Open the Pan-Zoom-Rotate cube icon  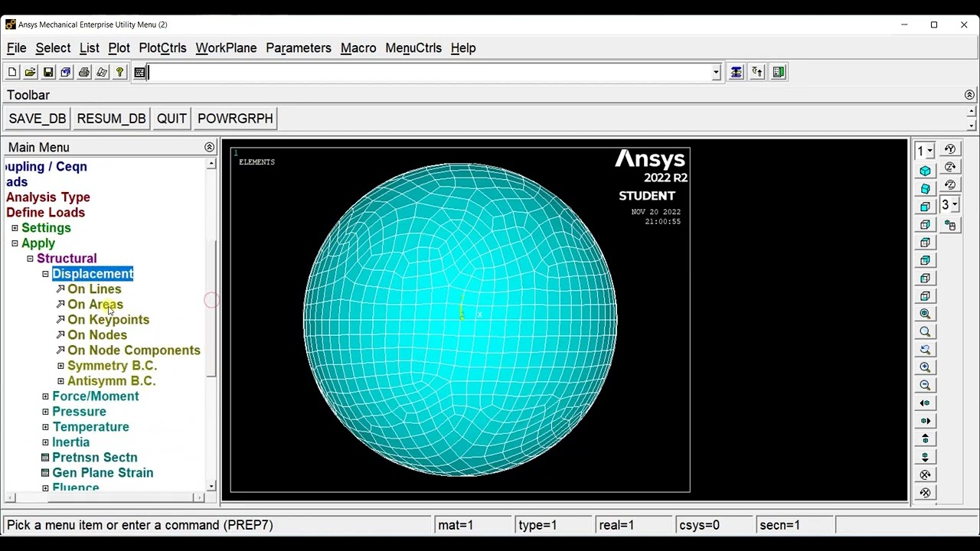point(66,72)
